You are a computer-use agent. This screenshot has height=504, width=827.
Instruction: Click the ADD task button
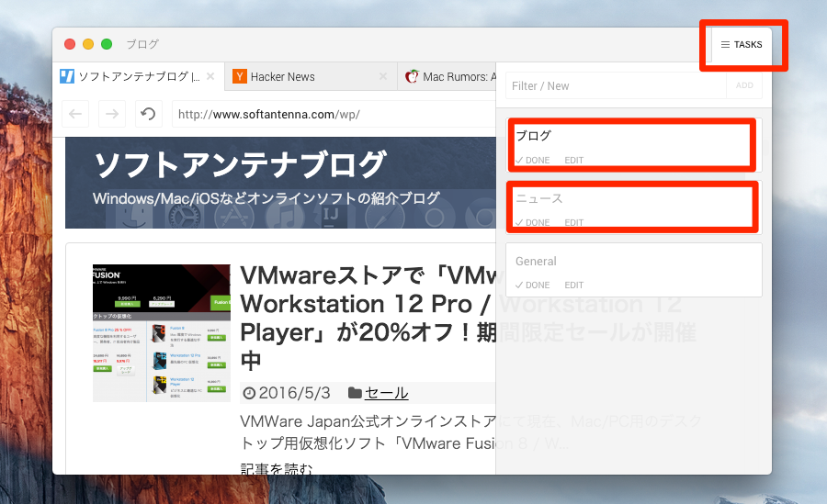pos(744,85)
